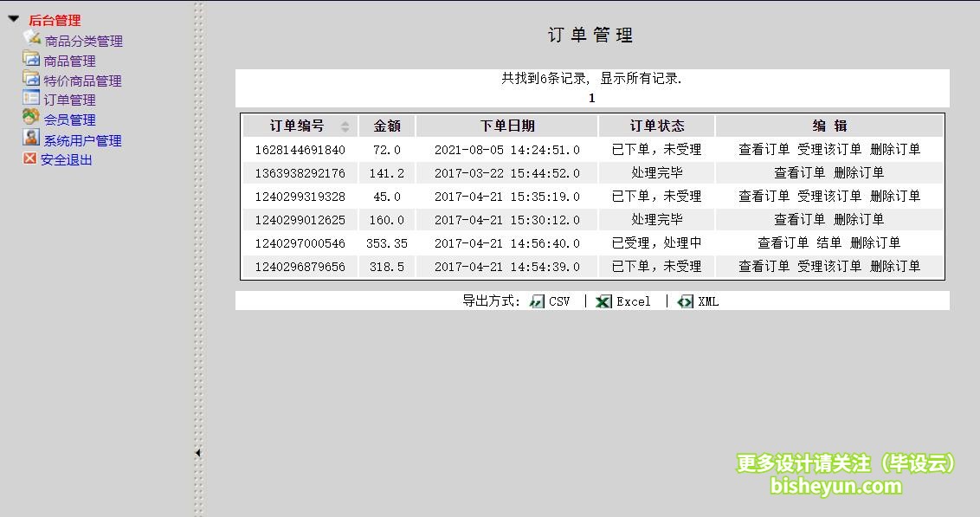
Task: Accept order 1240299319328 via 受理该订单 link
Action: click(x=828, y=196)
